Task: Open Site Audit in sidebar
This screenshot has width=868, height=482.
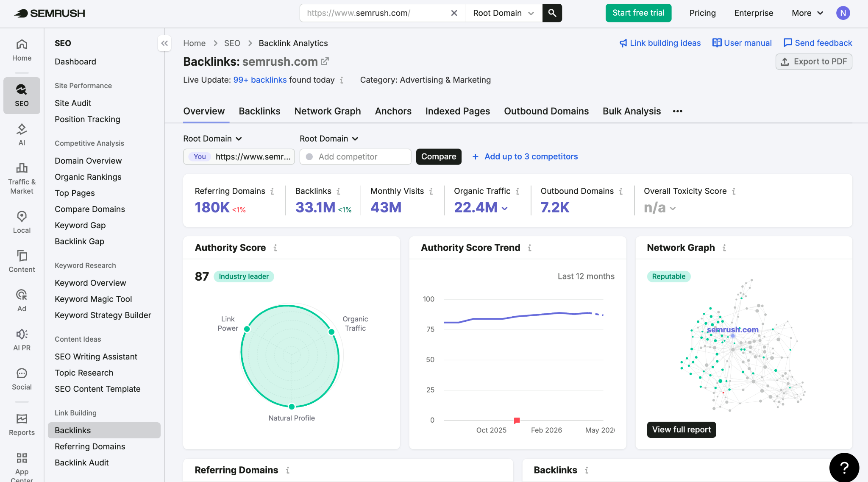Action: (x=73, y=103)
